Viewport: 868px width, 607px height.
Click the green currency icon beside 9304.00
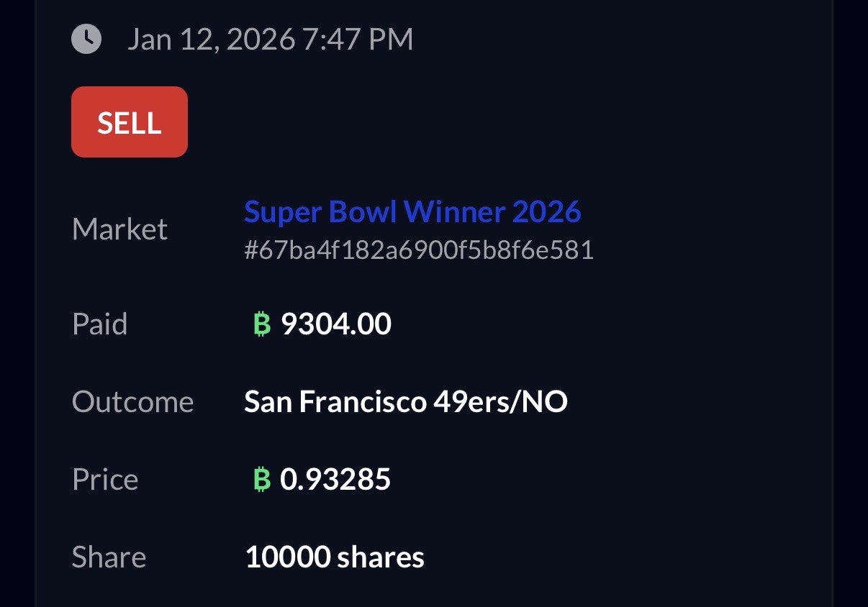(262, 324)
